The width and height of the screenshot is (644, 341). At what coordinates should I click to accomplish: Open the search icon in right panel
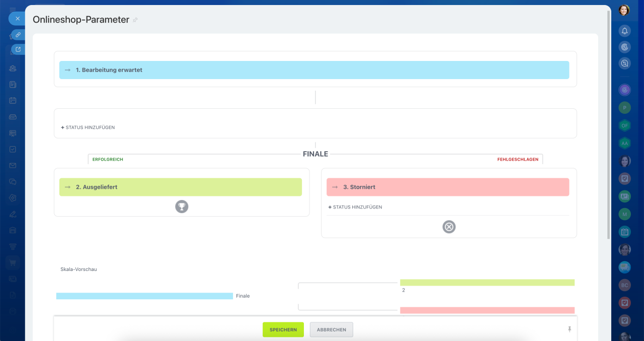(624, 47)
